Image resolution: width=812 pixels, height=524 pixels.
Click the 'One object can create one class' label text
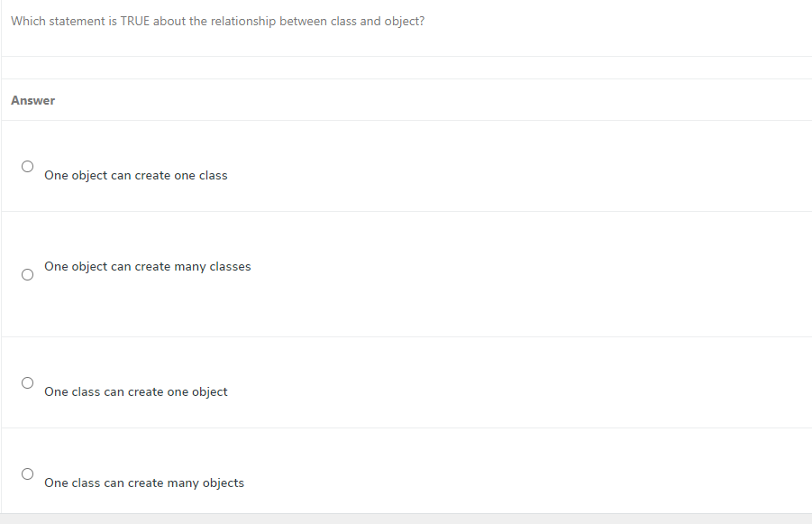[x=136, y=176]
